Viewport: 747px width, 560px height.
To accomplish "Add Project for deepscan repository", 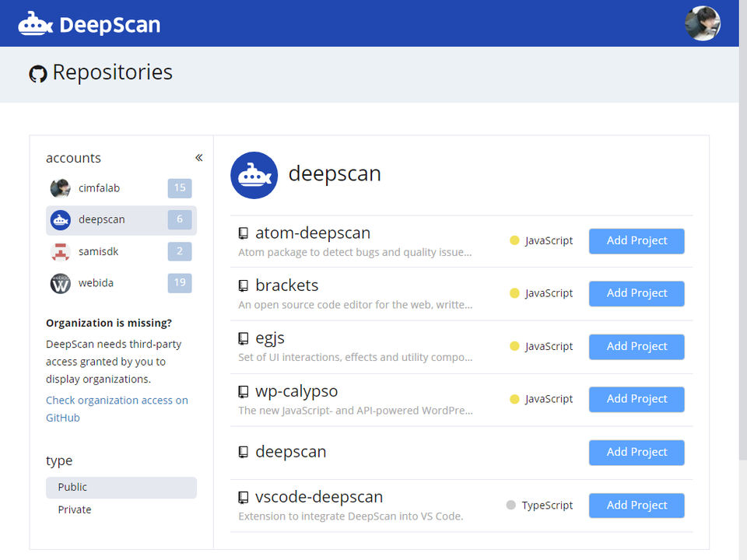I will pos(637,453).
